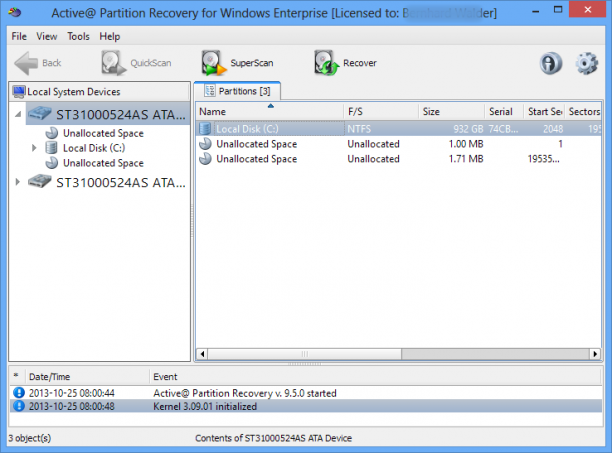
Task: Sort the list by Serial column header
Action: (x=504, y=112)
